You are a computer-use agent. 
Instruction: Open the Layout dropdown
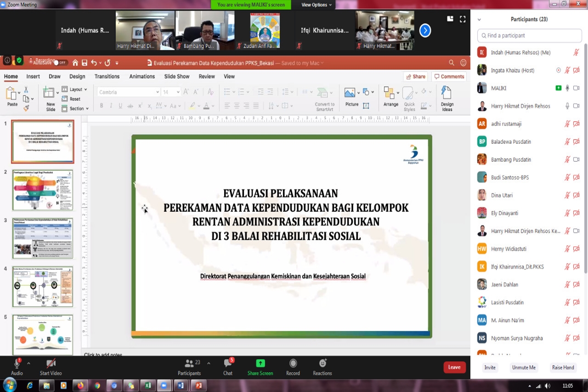(74, 90)
